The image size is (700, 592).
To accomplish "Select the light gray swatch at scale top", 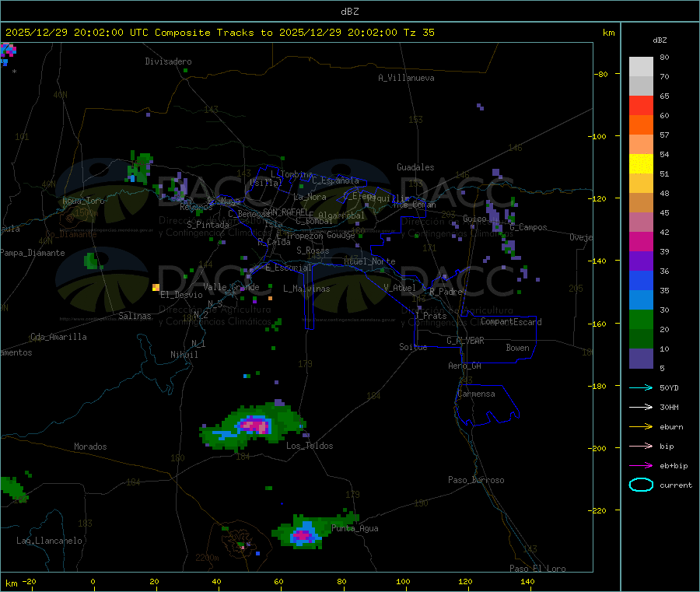I will pyautogui.click(x=641, y=67).
